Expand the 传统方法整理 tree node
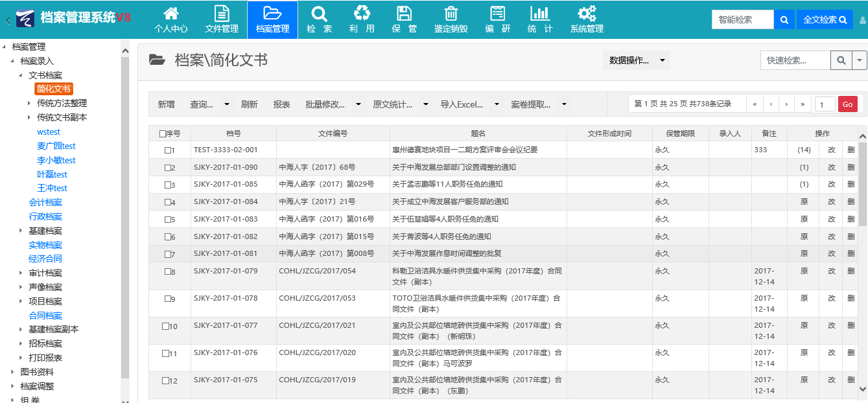 tap(29, 104)
